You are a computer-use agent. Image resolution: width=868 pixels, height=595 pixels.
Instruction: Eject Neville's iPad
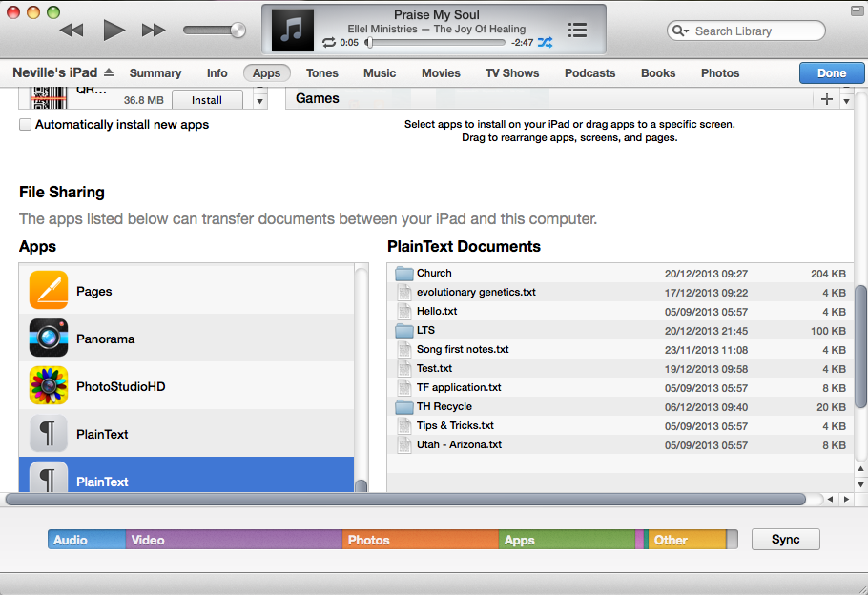(109, 72)
